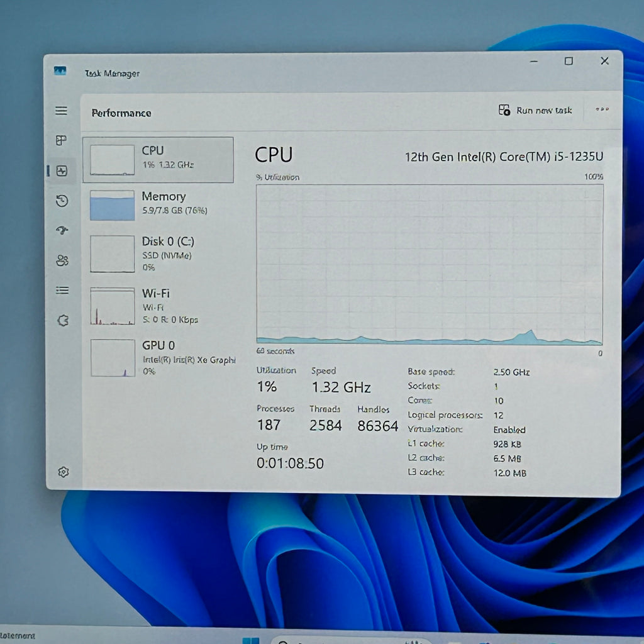Select the GPU 0 performance entry
The height and width of the screenshot is (644, 644).
point(158,358)
